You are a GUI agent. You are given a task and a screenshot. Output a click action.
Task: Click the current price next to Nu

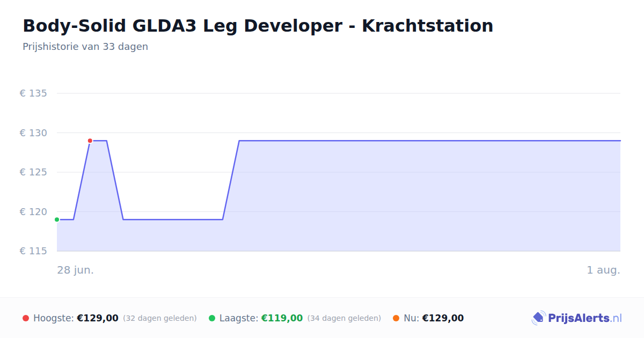[x=443, y=318]
